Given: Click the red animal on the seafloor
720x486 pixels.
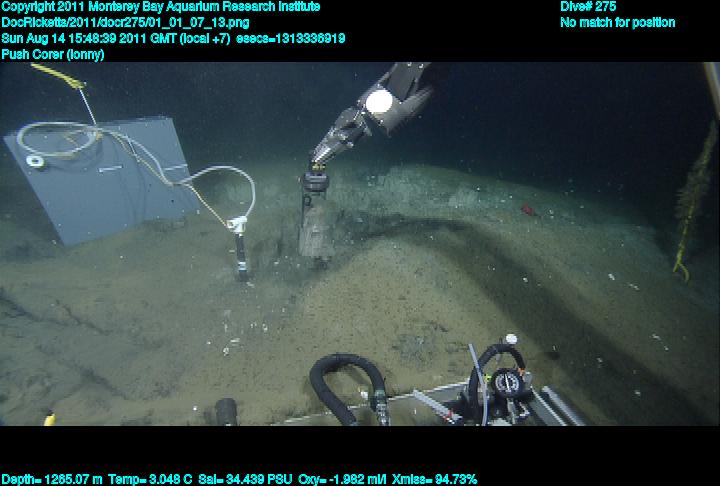Looking at the screenshot, I should (527, 210).
